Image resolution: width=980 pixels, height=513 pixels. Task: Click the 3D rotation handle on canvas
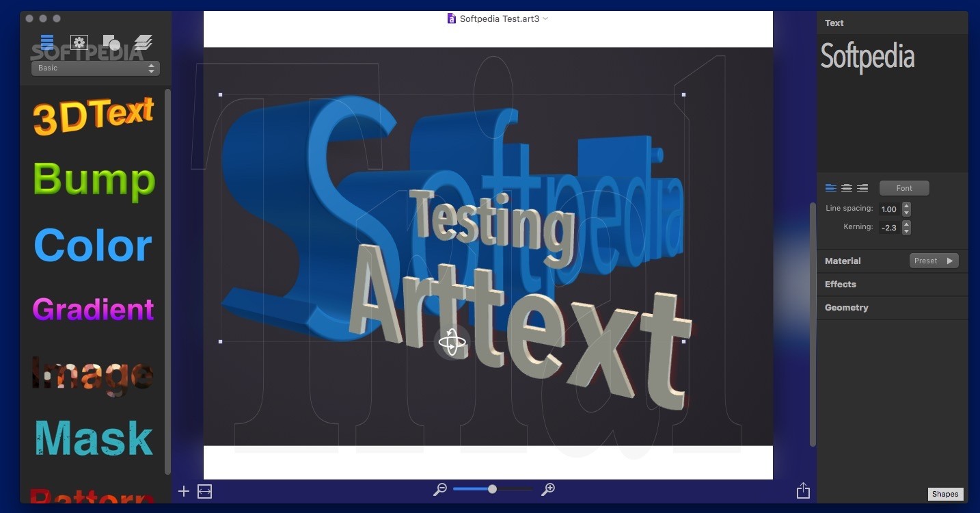tap(452, 343)
